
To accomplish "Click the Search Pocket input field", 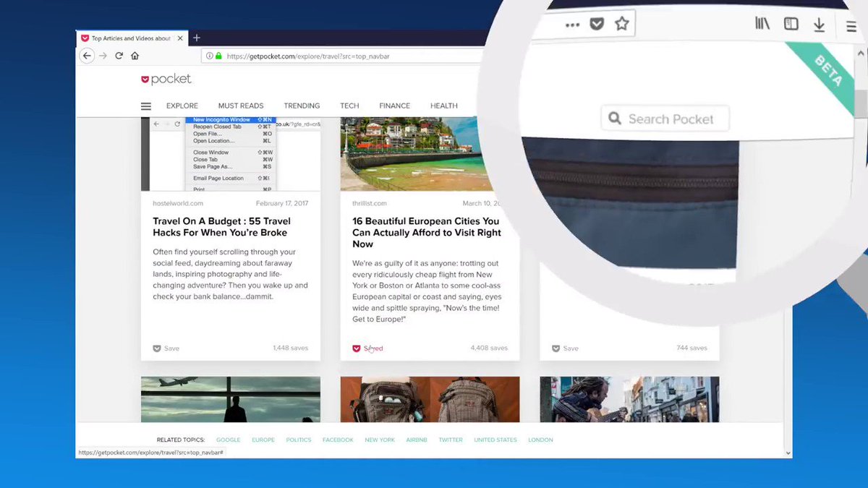I will click(665, 119).
